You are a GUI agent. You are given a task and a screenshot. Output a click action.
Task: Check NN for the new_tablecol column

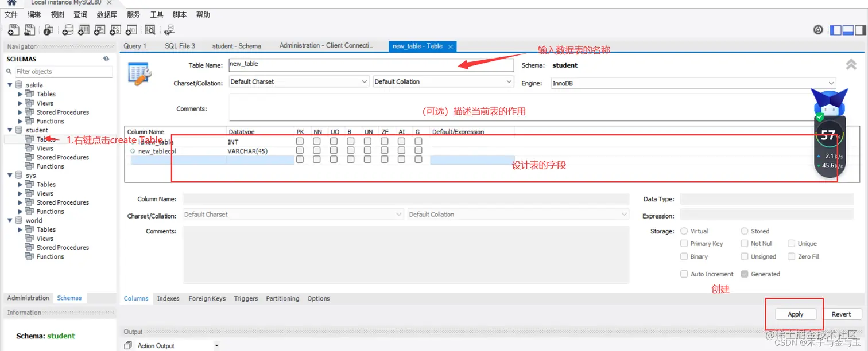(x=317, y=150)
